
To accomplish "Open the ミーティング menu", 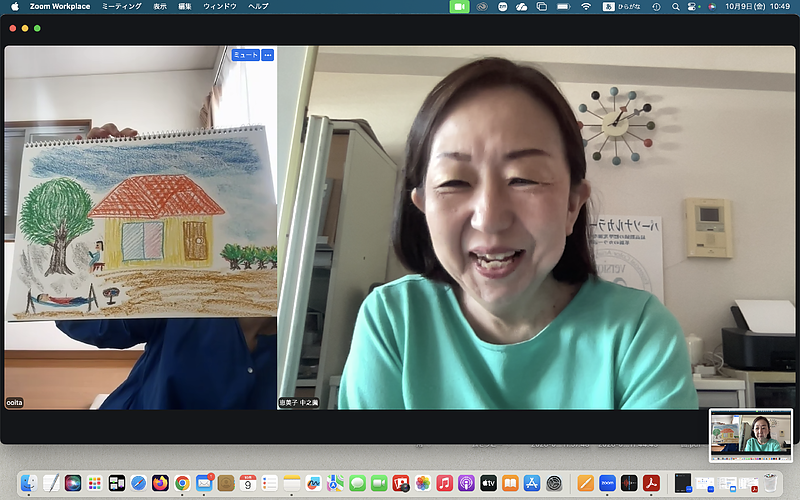I will pyautogui.click(x=122, y=7).
